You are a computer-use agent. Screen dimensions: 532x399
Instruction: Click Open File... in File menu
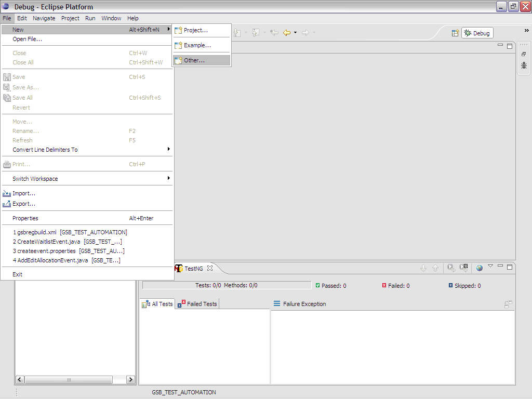tap(87, 39)
